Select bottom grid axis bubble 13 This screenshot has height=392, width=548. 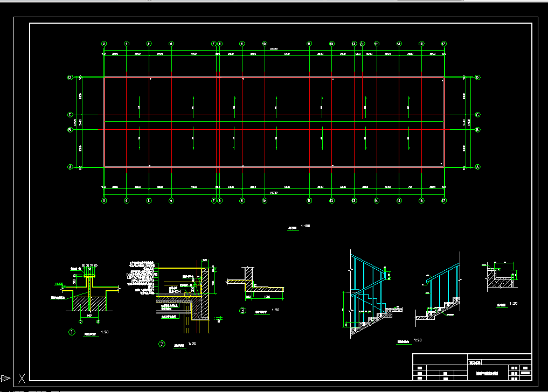pyautogui.click(x=354, y=200)
